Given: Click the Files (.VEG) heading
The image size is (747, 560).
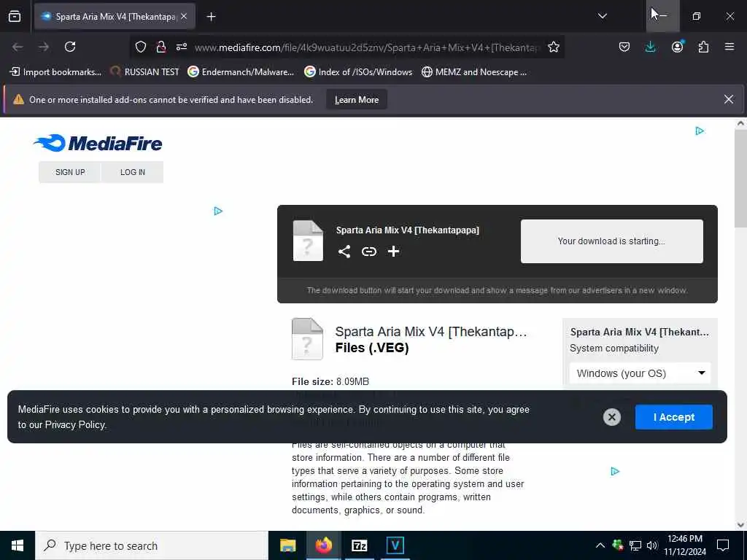Looking at the screenshot, I should [x=372, y=348].
